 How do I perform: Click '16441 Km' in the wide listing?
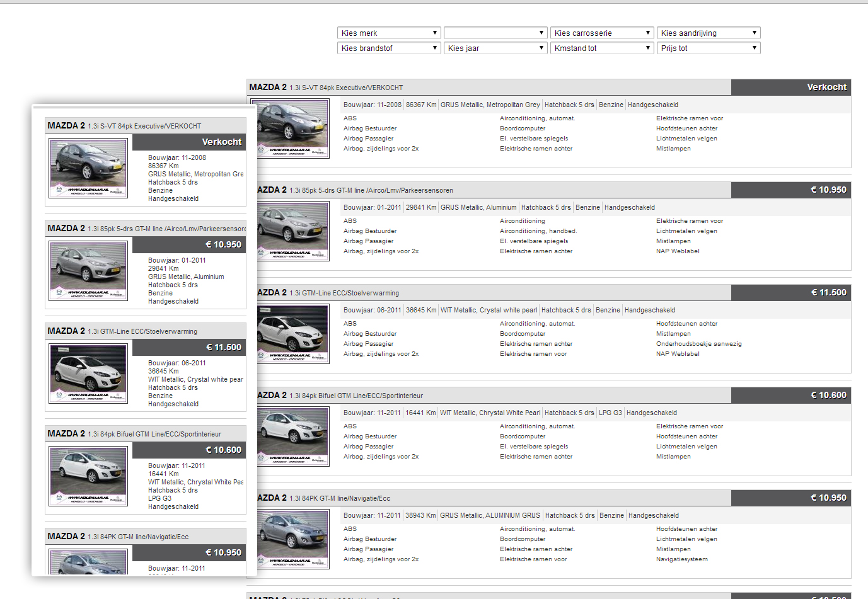[x=420, y=413]
